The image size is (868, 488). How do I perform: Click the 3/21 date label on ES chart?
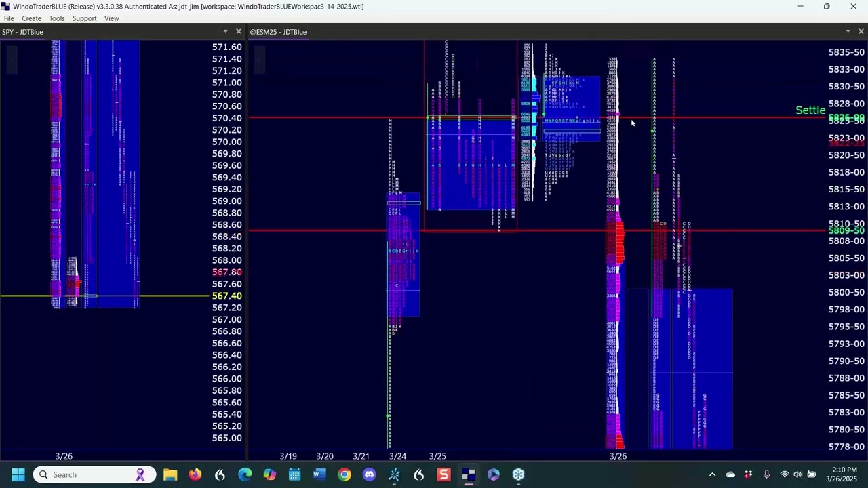point(361,456)
